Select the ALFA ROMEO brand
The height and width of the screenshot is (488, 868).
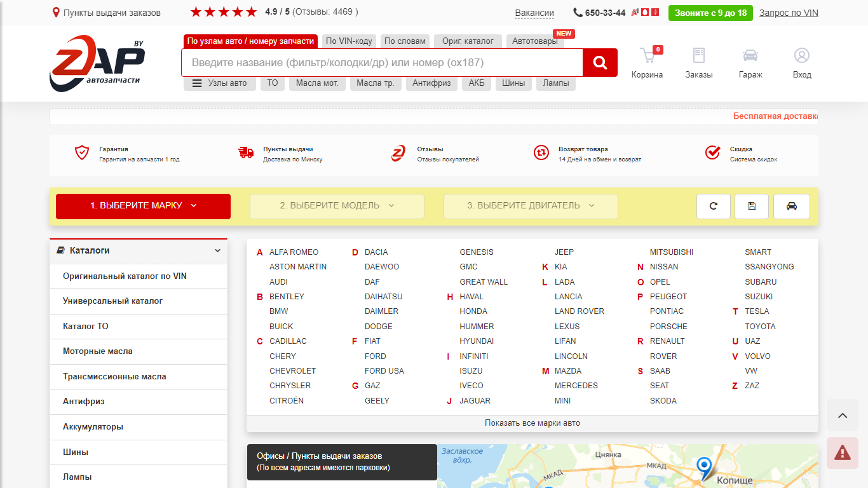click(x=294, y=252)
